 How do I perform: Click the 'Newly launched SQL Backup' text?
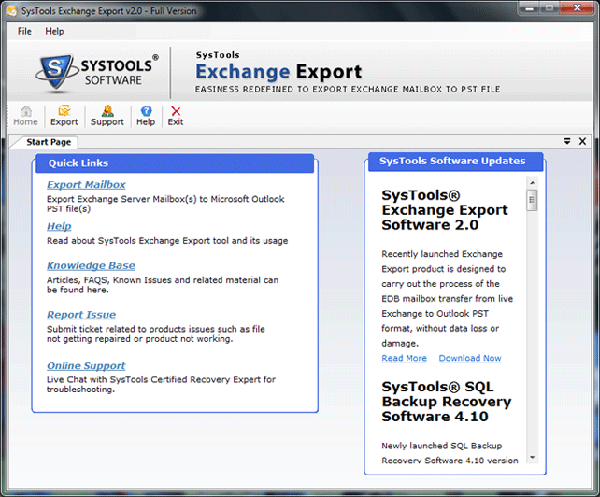tap(442, 446)
